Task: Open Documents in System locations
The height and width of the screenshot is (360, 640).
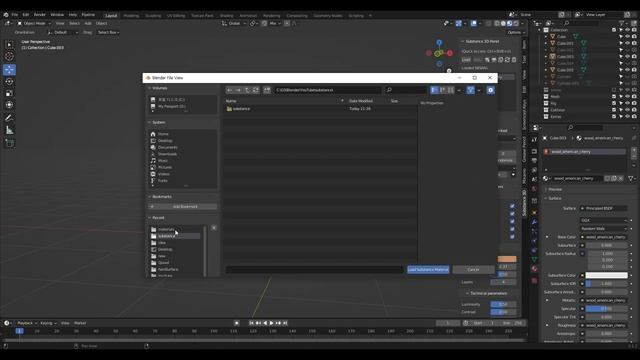Action: (167, 147)
